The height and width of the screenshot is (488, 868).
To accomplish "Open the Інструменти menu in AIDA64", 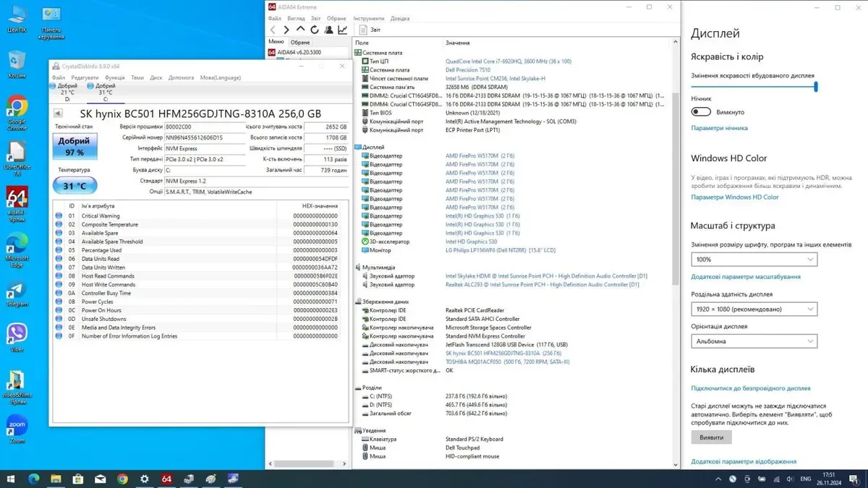I will click(x=369, y=18).
